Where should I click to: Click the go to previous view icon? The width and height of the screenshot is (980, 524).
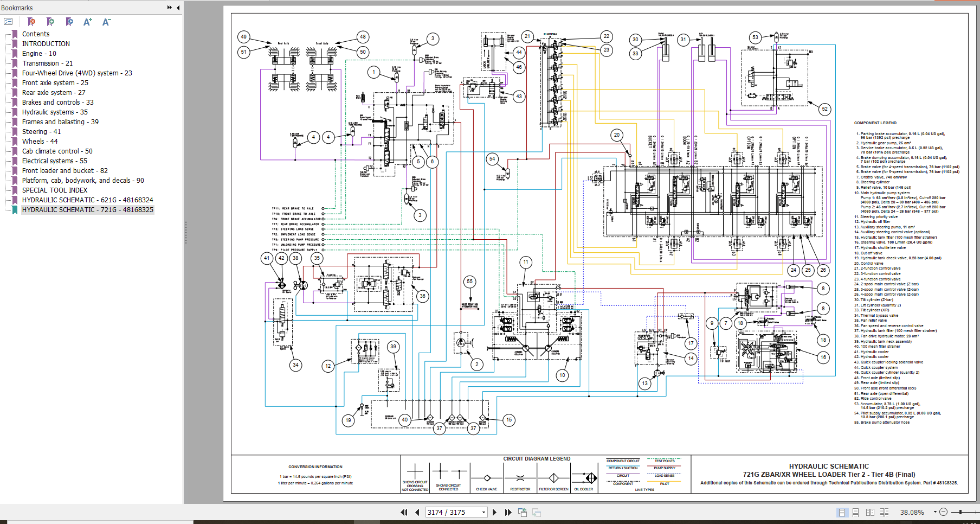(x=523, y=512)
